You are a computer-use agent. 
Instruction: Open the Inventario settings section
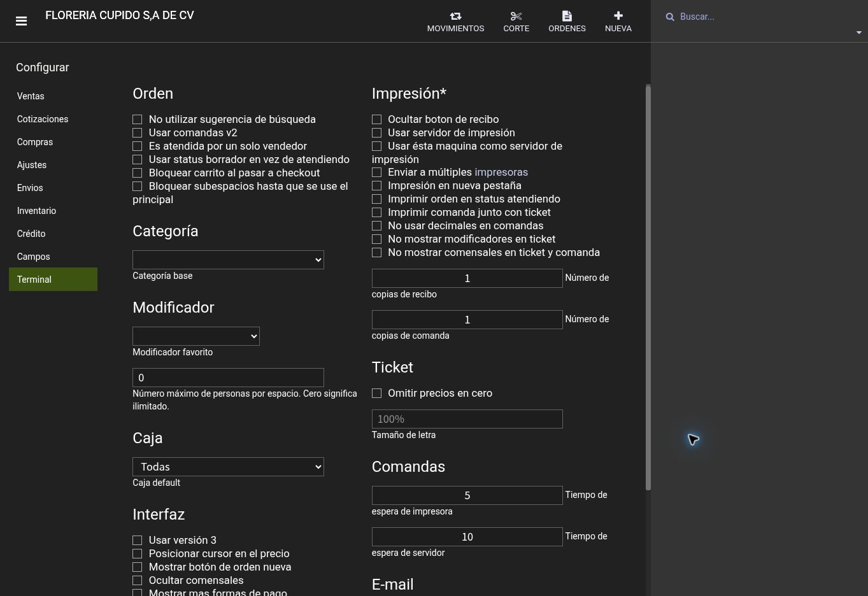pyautogui.click(x=53, y=211)
